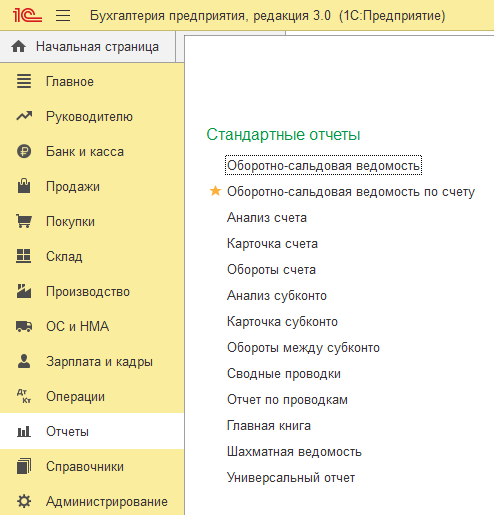Click the Операции Дт/Кт icon
The height and width of the screenshot is (515, 494).
[x=24, y=396]
